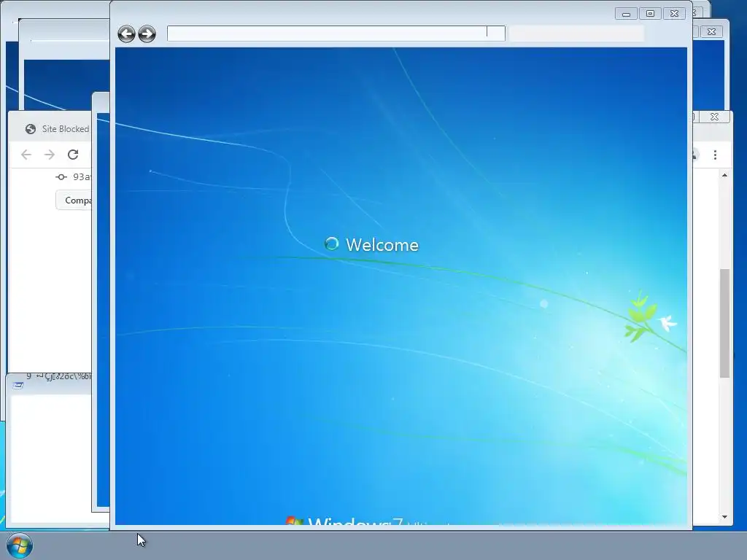The height and width of the screenshot is (560, 747).
Task: Click the Chrome vertical scrollbar thumb
Action: click(724, 323)
